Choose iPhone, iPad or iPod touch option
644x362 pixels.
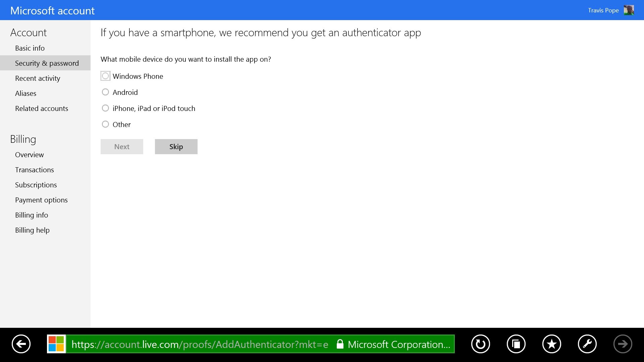tap(105, 108)
